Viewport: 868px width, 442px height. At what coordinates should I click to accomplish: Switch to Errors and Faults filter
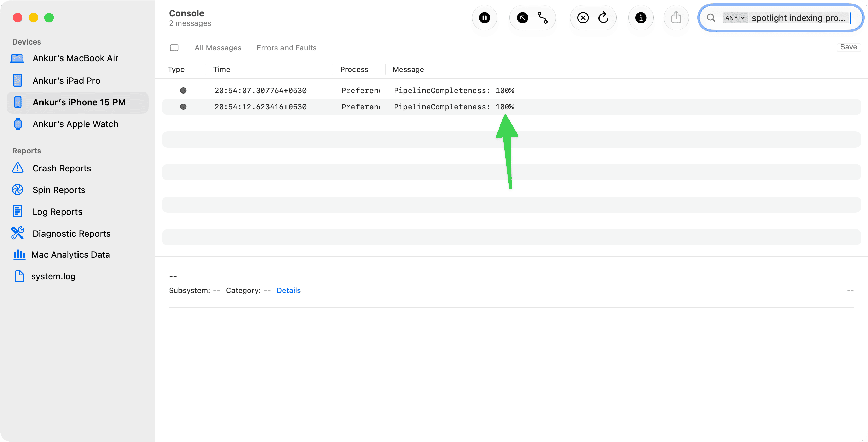point(287,48)
